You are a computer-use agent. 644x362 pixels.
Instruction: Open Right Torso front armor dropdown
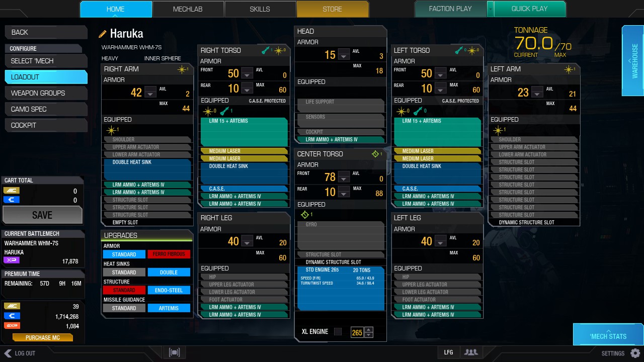point(247,73)
